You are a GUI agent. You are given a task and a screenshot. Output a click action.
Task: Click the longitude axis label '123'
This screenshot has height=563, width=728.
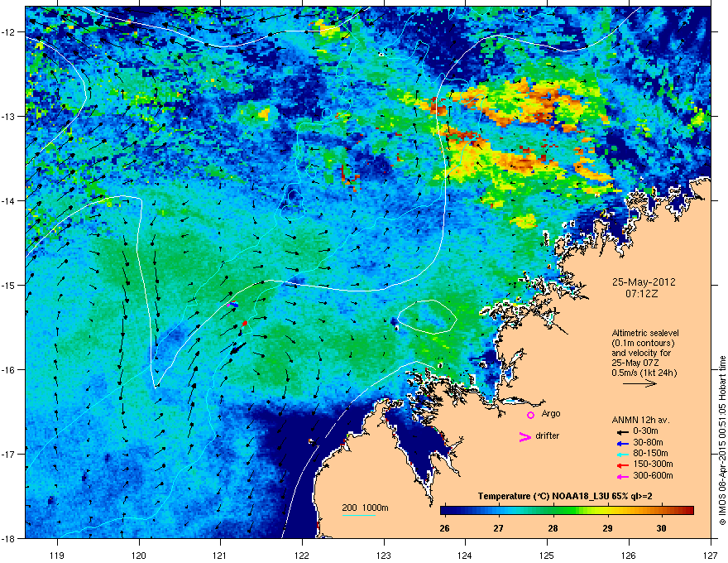[x=384, y=555]
